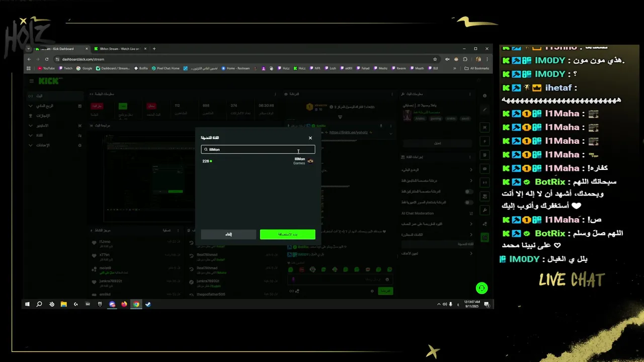Expand the slow mode row chevron
The height and width of the screenshot is (362, 644).
pyautogui.click(x=471, y=170)
